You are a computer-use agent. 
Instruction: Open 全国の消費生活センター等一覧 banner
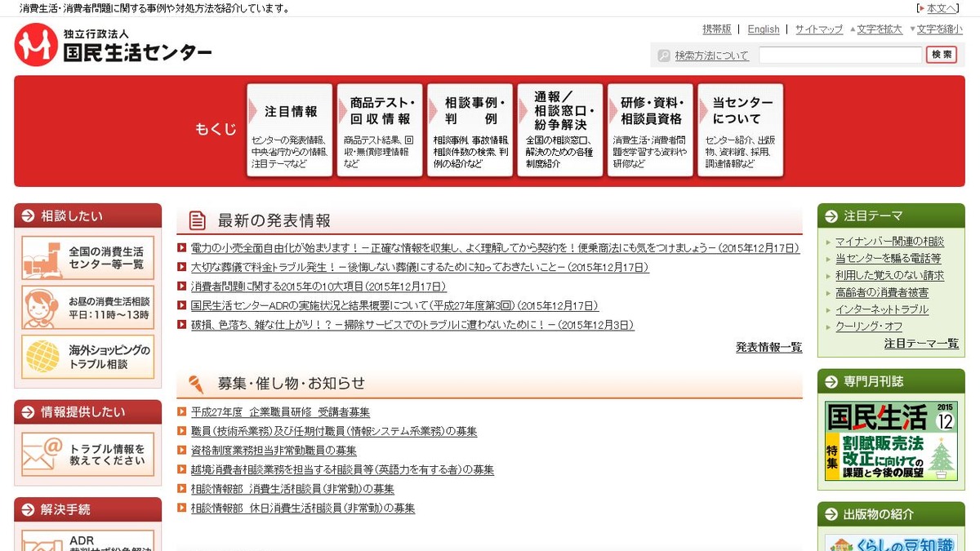pyautogui.click(x=88, y=258)
